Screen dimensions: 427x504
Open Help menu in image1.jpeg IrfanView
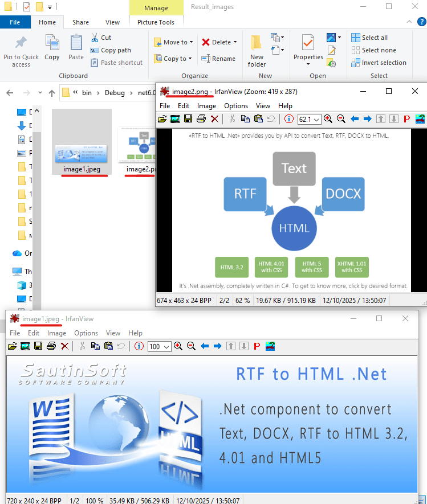tap(135, 333)
